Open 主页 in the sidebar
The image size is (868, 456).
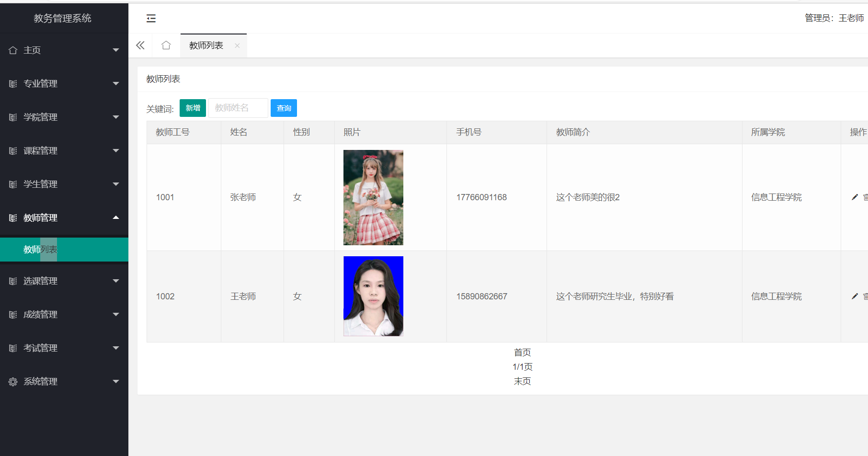tap(64, 50)
